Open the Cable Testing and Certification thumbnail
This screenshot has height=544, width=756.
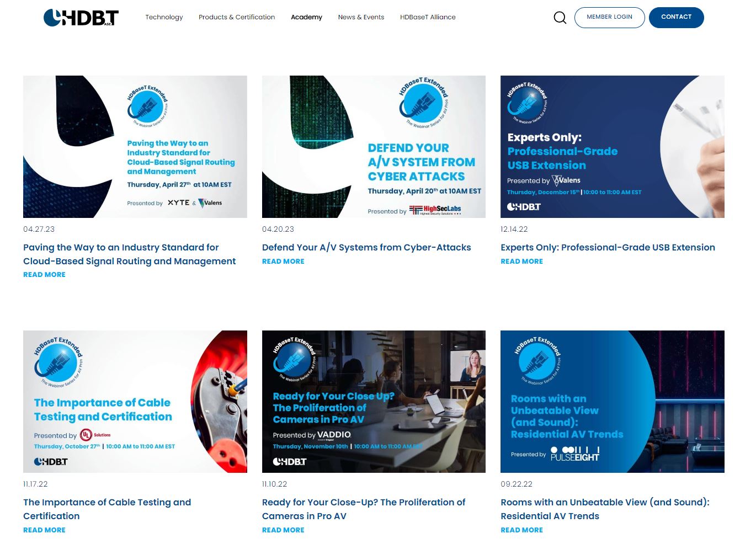135,401
